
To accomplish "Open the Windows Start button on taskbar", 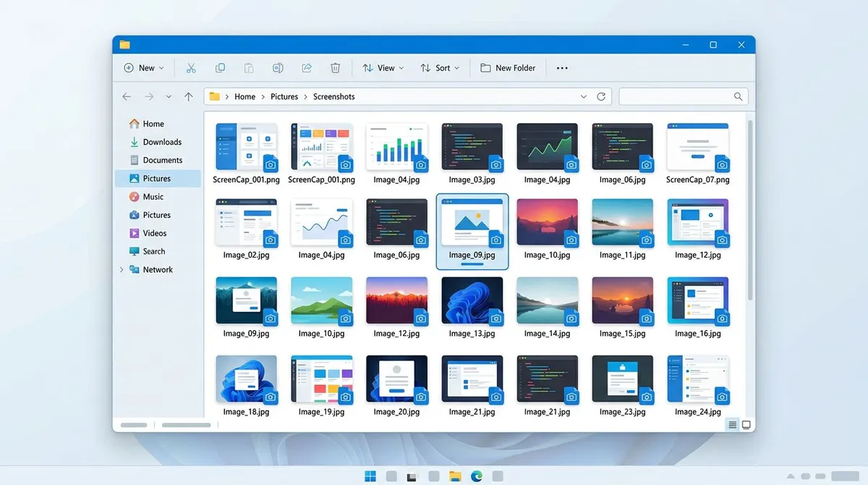I will [370, 476].
